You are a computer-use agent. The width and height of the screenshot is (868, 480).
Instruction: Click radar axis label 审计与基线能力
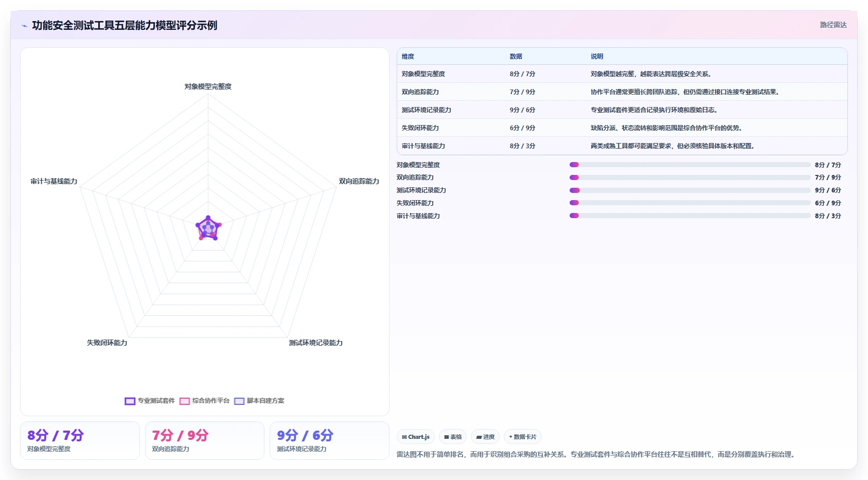point(54,181)
